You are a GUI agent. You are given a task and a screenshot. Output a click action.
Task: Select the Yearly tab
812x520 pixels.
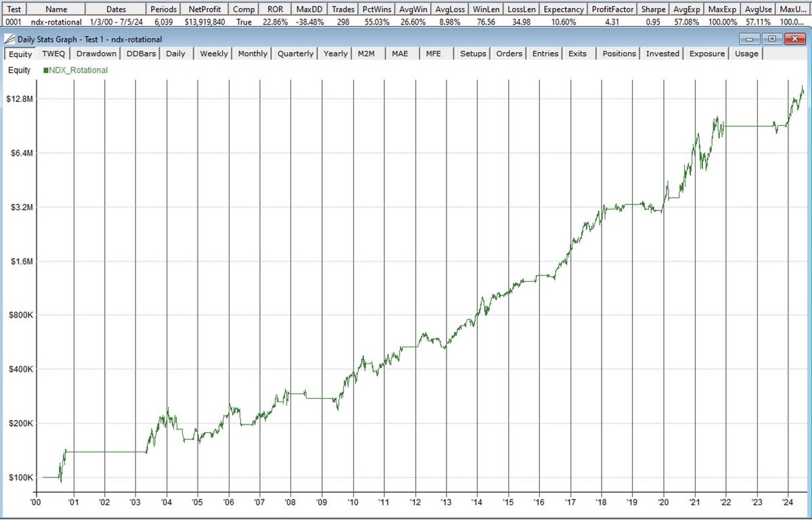click(x=334, y=53)
